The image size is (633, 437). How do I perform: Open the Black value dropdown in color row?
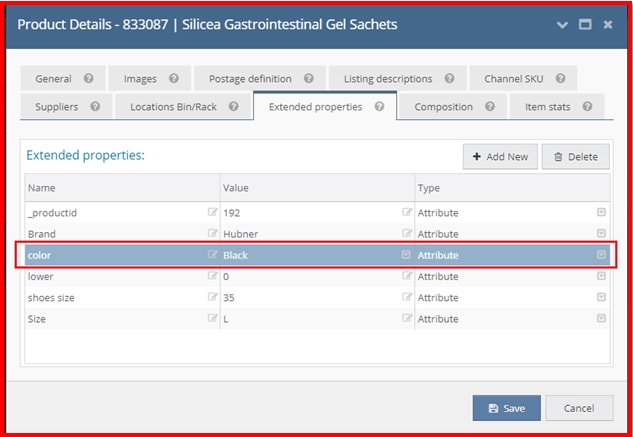pos(406,255)
